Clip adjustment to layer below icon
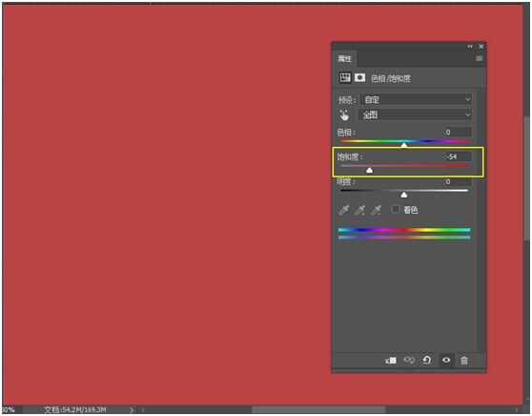 [391, 360]
